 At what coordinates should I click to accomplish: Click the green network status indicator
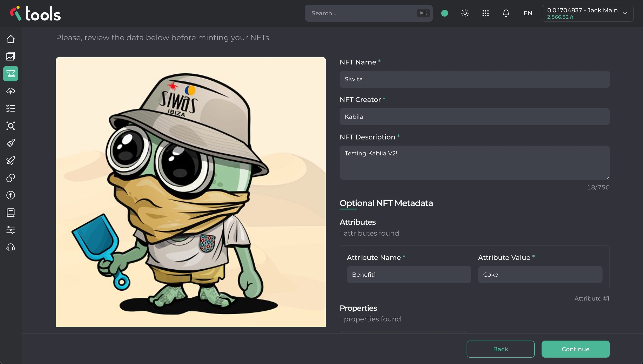[445, 13]
